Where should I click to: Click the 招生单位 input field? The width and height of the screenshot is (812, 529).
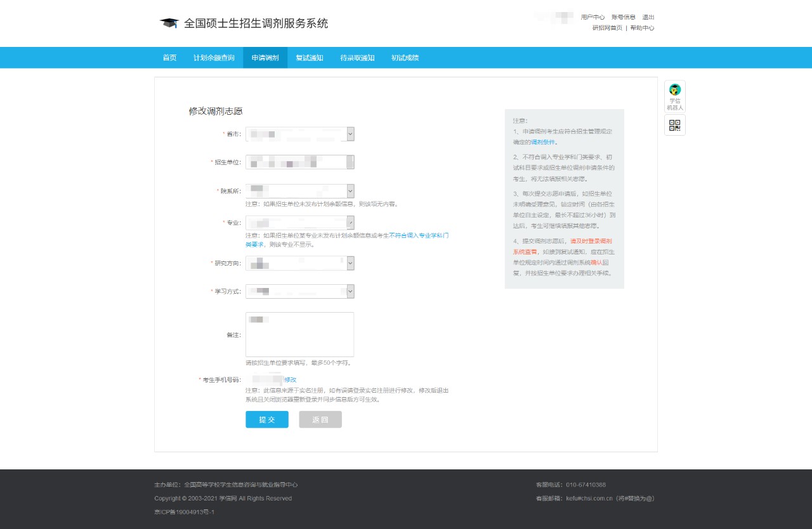(x=299, y=162)
